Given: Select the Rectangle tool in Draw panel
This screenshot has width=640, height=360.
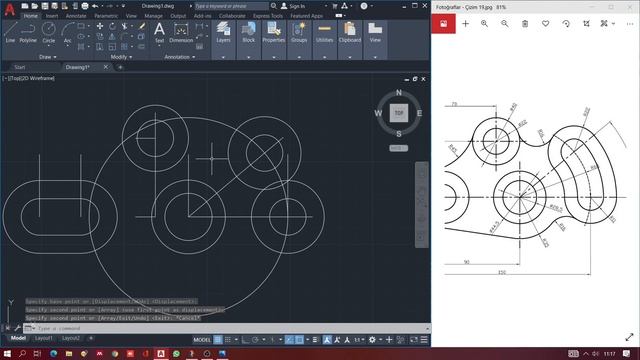Looking at the screenshot, I should 81,26.
